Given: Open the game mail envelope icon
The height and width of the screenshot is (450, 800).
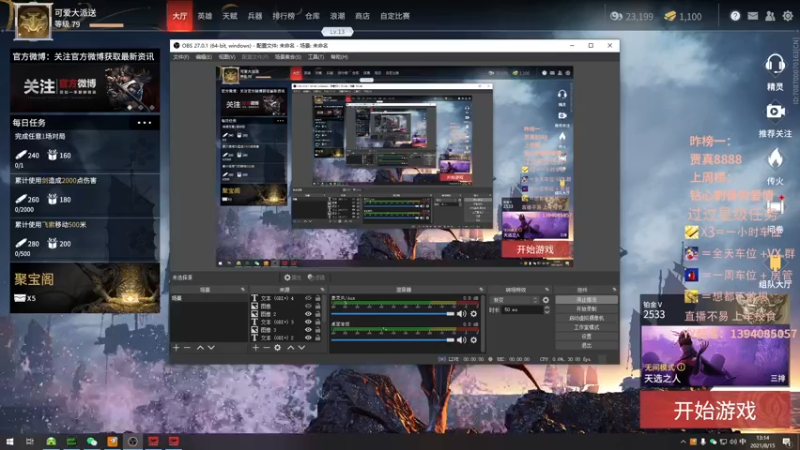Looking at the screenshot, I should 753,16.
